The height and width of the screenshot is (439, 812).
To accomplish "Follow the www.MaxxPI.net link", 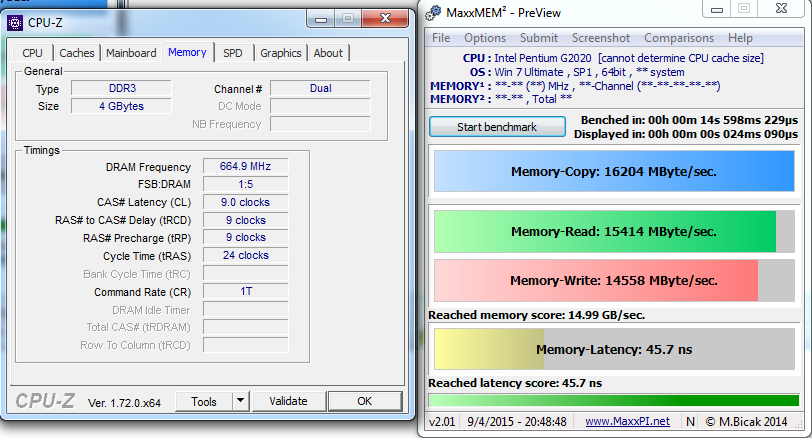I will coord(627,422).
